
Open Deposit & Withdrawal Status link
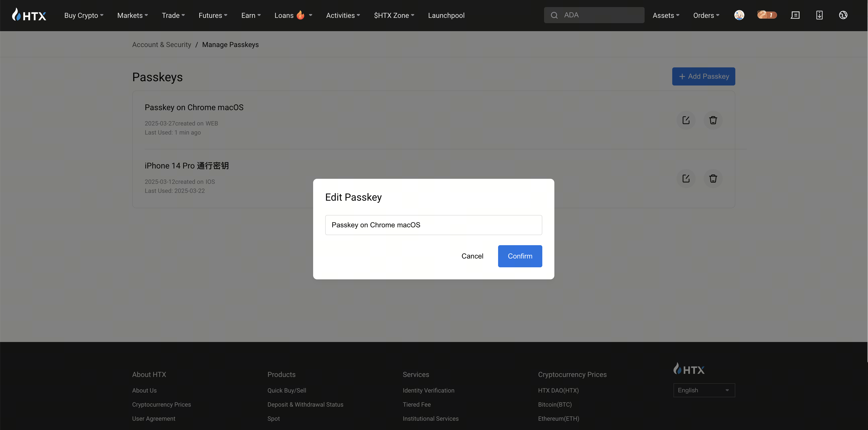tap(305, 404)
